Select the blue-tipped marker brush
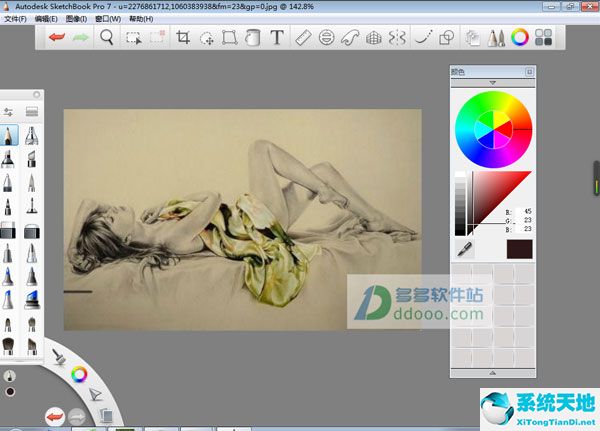600x431 pixels. [8, 276]
